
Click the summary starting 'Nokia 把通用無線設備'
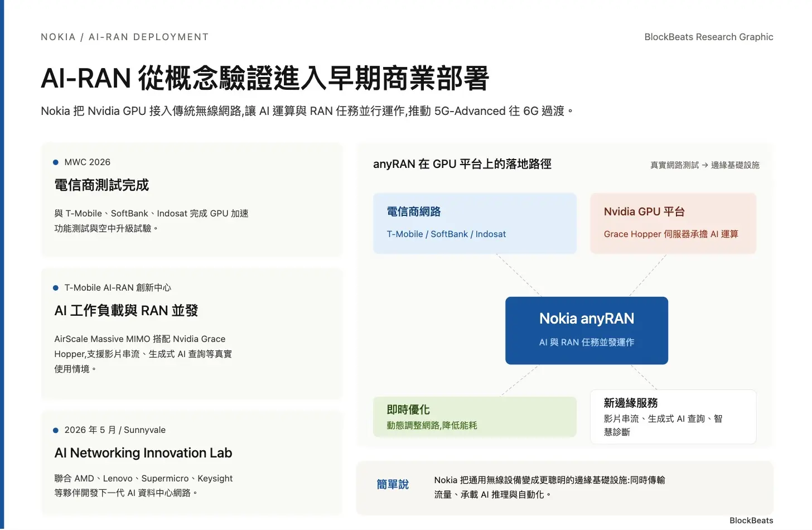[549, 488]
